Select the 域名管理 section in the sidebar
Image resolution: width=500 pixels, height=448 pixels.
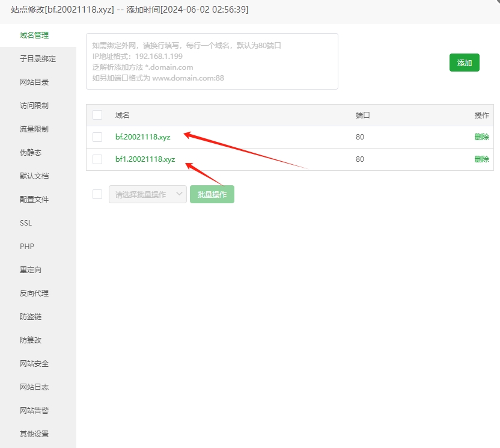point(34,35)
